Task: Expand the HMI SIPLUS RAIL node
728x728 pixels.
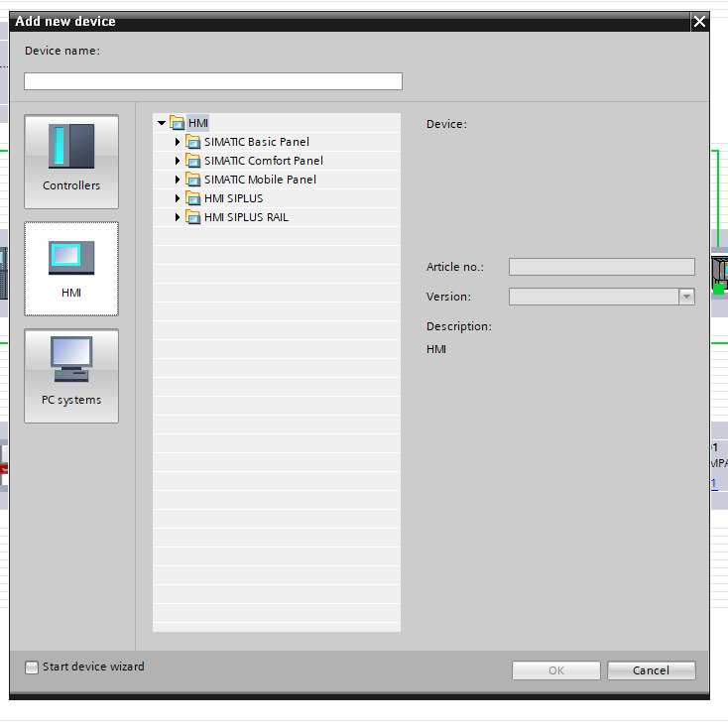Action: click(x=178, y=217)
